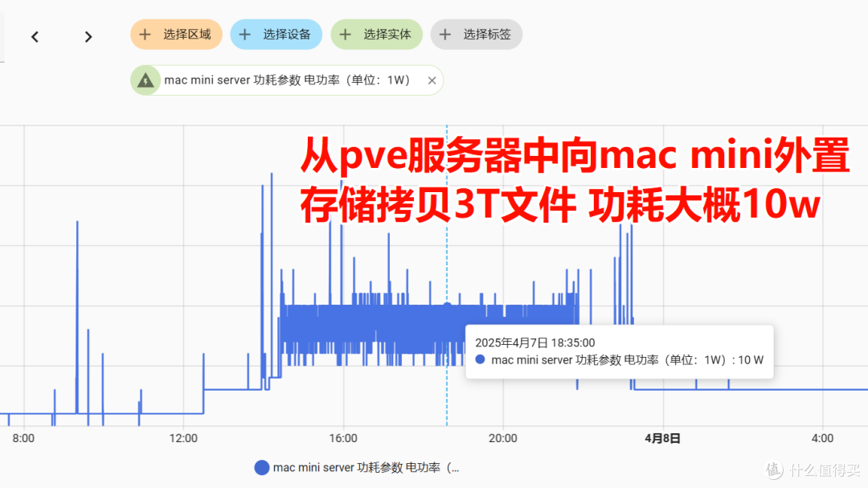Open the 选择标签 label picker chip
The height and width of the screenshot is (488, 868).
[x=476, y=35]
